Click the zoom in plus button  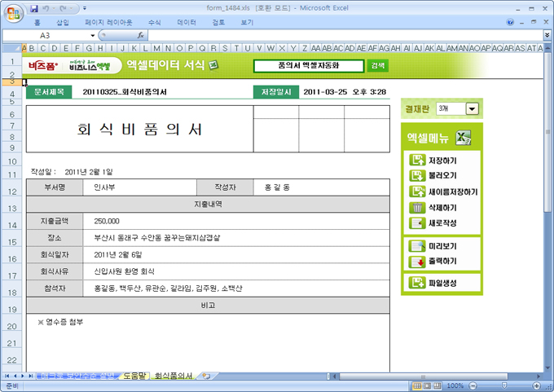(537, 385)
